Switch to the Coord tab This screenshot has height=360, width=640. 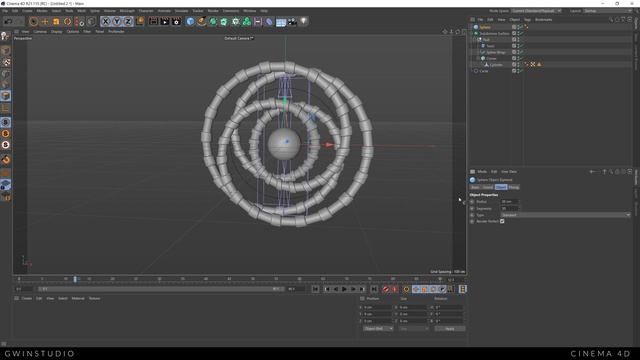click(488, 187)
